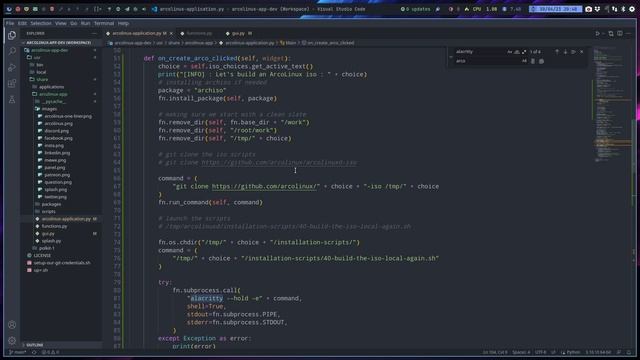Open the Edit menu
Image resolution: width=640 pixels, height=360 pixels.
click(x=22, y=23)
